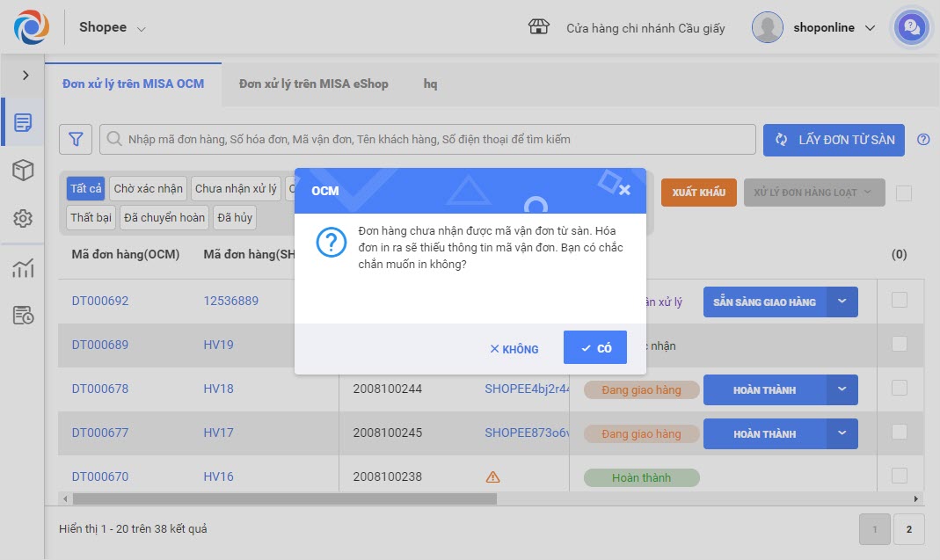This screenshot has height=560, width=940.
Task: Open Shopee order 12536889 link
Action: click(x=230, y=301)
